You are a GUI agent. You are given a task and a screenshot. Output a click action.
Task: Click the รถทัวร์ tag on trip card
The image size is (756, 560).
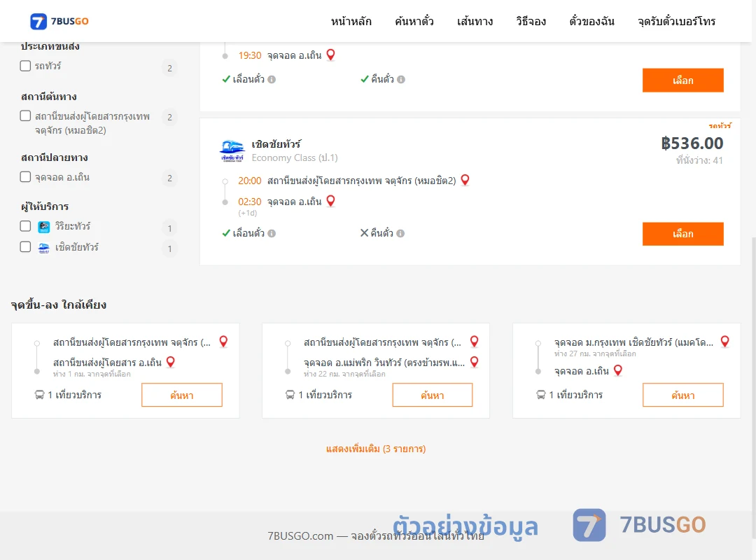720,126
